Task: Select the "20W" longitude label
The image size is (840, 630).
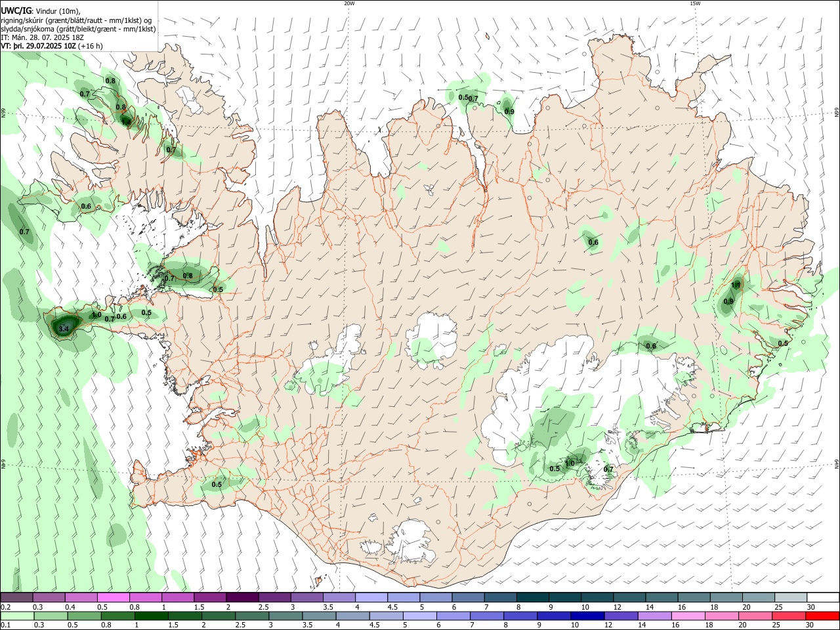Action: (x=349, y=3)
